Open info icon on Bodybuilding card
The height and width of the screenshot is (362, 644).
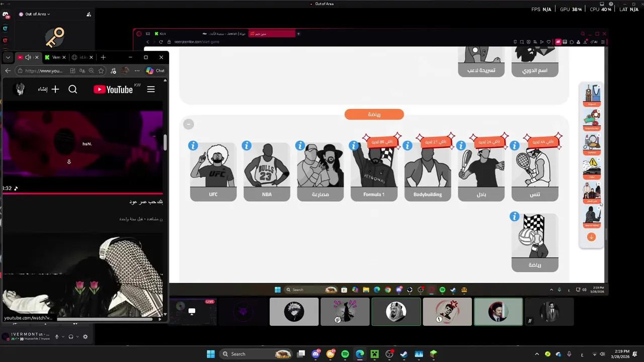407,145
